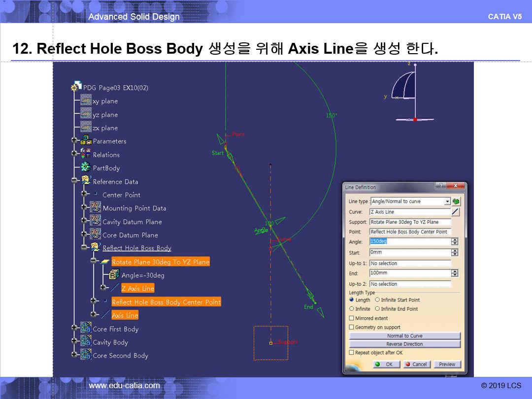Click the Reference Data geometrical set icon
This screenshot has width=532, height=399.
point(86,181)
